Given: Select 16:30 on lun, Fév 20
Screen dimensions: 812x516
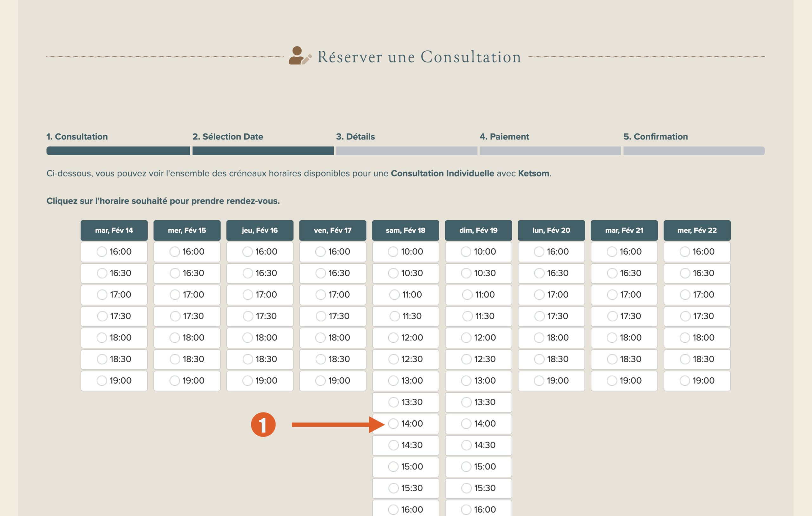Looking at the screenshot, I should click(x=551, y=273).
